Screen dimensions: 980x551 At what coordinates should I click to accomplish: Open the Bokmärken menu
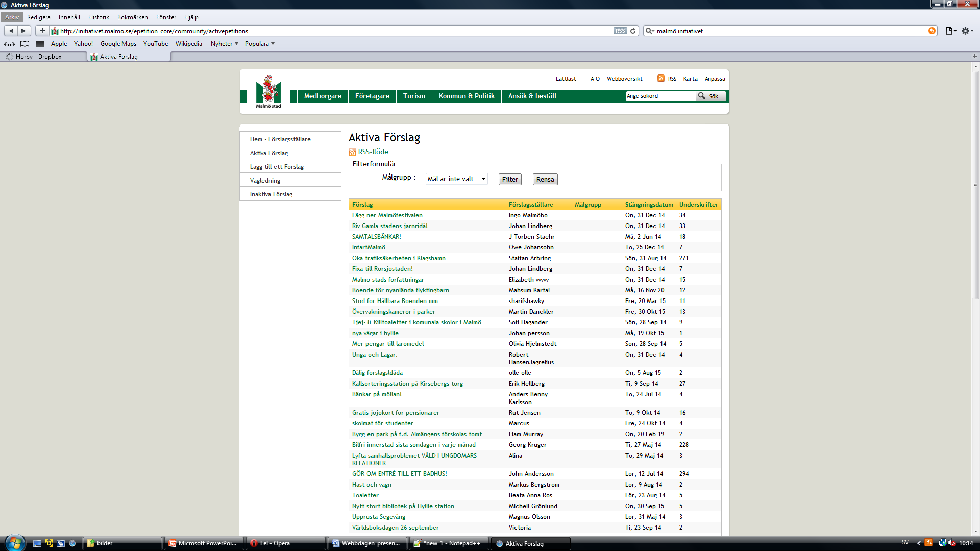[x=133, y=17]
